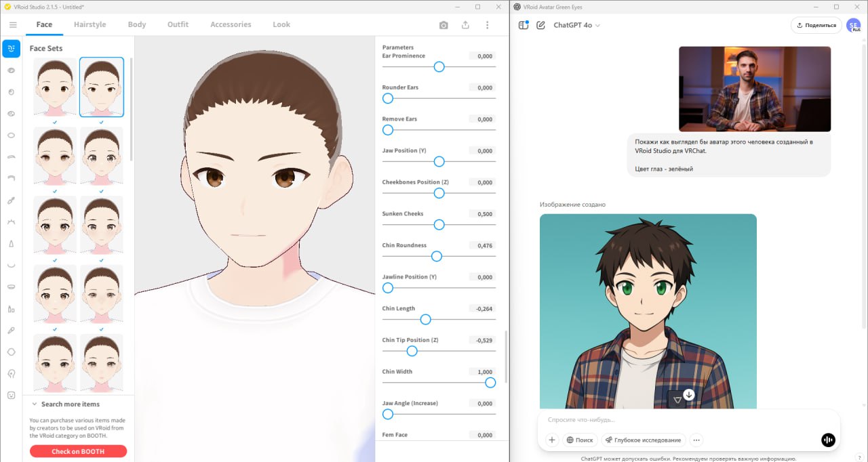Toggle the ChatGPT sidebar panel icon
868x462 pixels.
pyautogui.click(x=523, y=25)
